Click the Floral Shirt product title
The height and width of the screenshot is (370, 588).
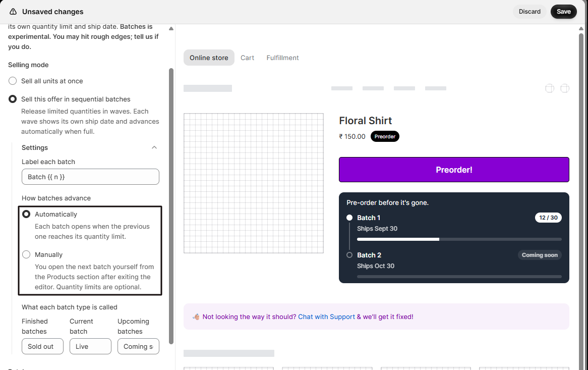click(365, 121)
